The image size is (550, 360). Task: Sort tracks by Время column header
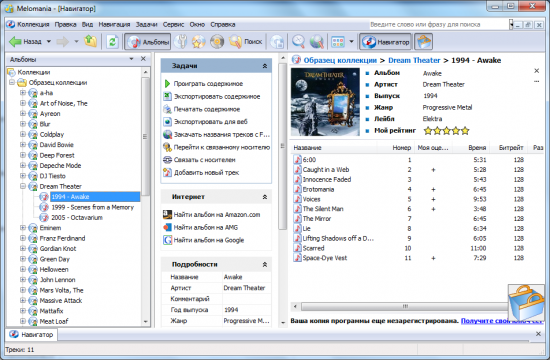pos(471,148)
